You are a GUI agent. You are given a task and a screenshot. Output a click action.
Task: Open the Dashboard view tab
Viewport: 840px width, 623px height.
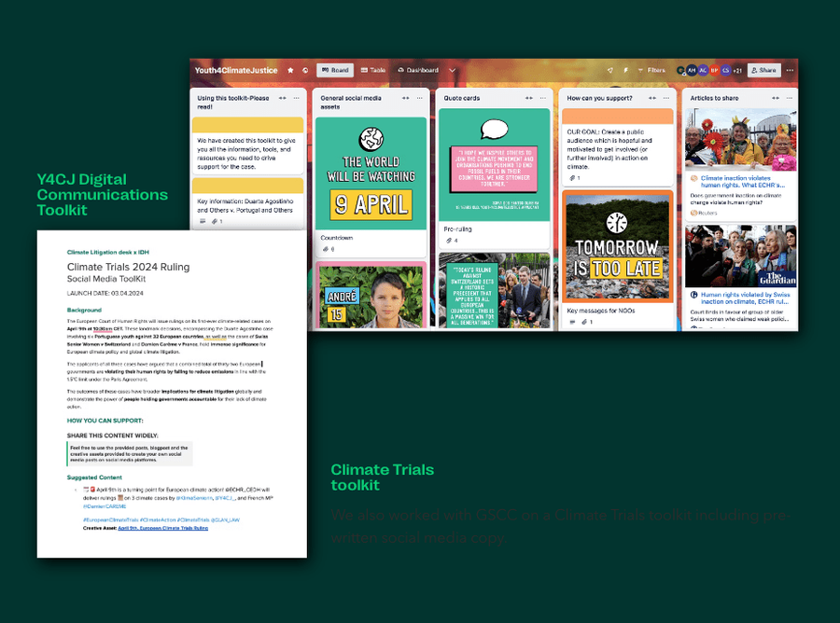pos(418,70)
